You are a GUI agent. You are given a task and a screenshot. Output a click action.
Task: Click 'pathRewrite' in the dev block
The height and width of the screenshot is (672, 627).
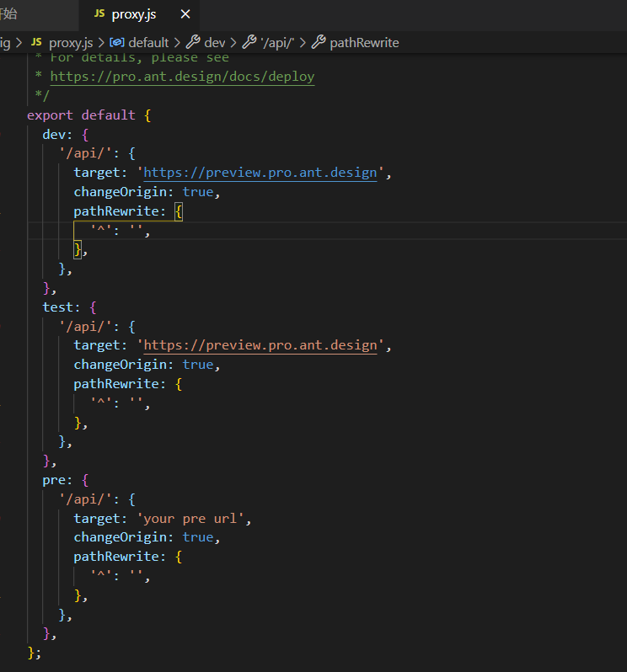pyautogui.click(x=116, y=211)
